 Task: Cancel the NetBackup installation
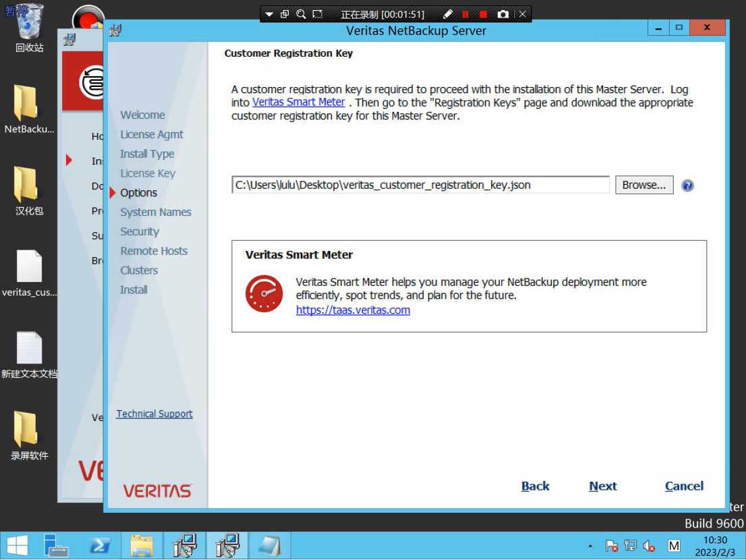click(684, 486)
